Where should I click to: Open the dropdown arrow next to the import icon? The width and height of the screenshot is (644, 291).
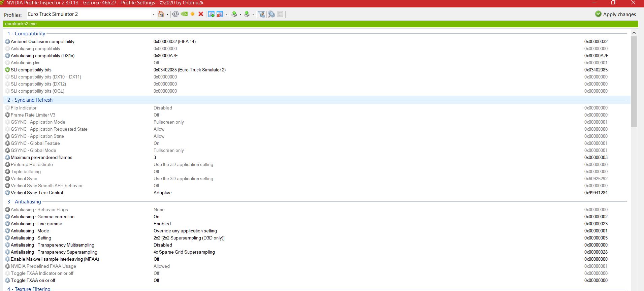coord(253,14)
